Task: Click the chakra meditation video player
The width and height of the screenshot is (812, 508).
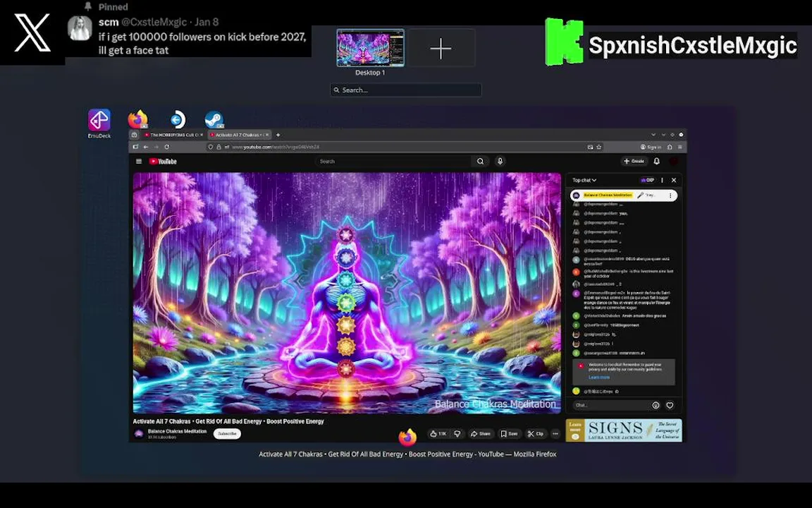Action: (347, 293)
